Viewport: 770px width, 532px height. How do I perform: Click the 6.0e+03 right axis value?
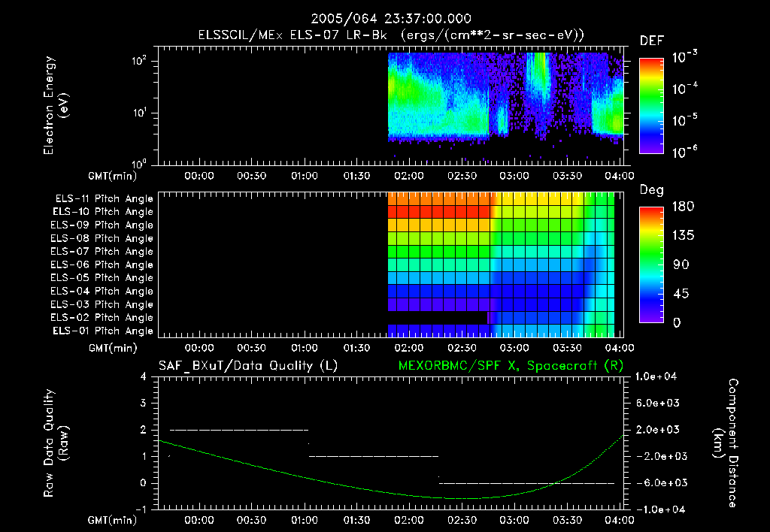click(x=658, y=404)
